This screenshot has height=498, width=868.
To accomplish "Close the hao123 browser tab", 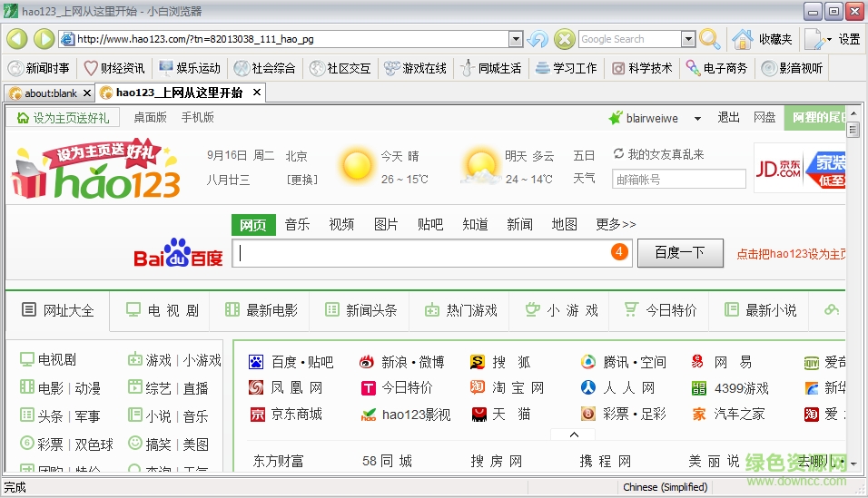I will (257, 93).
